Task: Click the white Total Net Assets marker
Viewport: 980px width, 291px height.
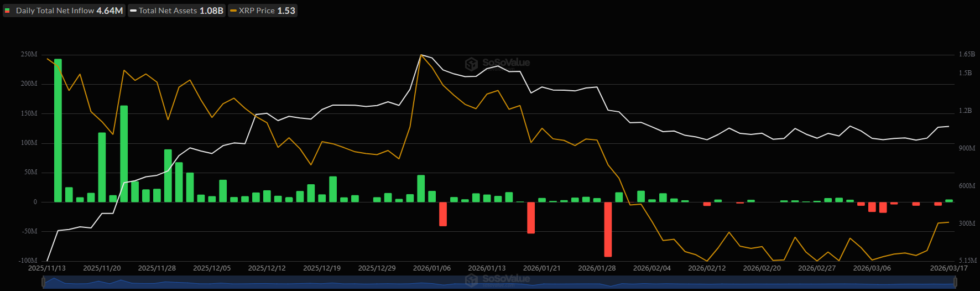Action: pos(133,11)
